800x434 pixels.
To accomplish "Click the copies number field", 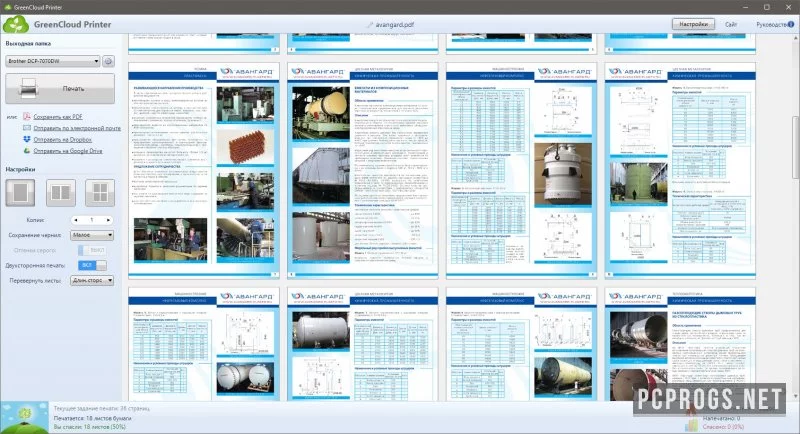I will 92,220.
